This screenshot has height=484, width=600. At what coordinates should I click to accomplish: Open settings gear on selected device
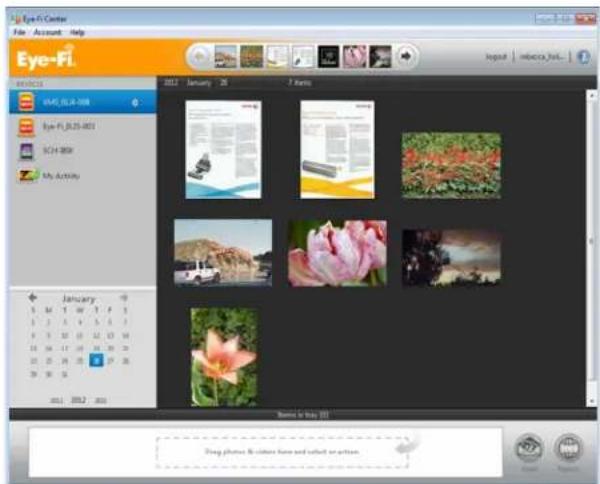(x=135, y=103)
